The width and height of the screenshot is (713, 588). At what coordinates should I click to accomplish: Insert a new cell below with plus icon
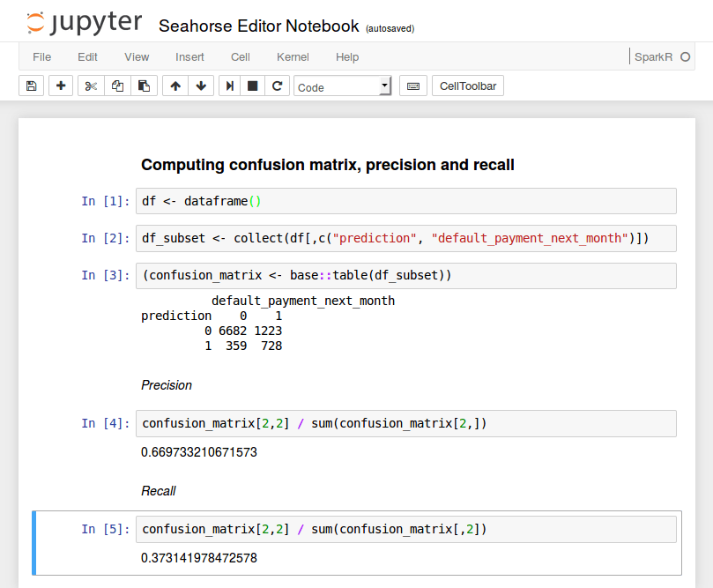coord(60,86)
